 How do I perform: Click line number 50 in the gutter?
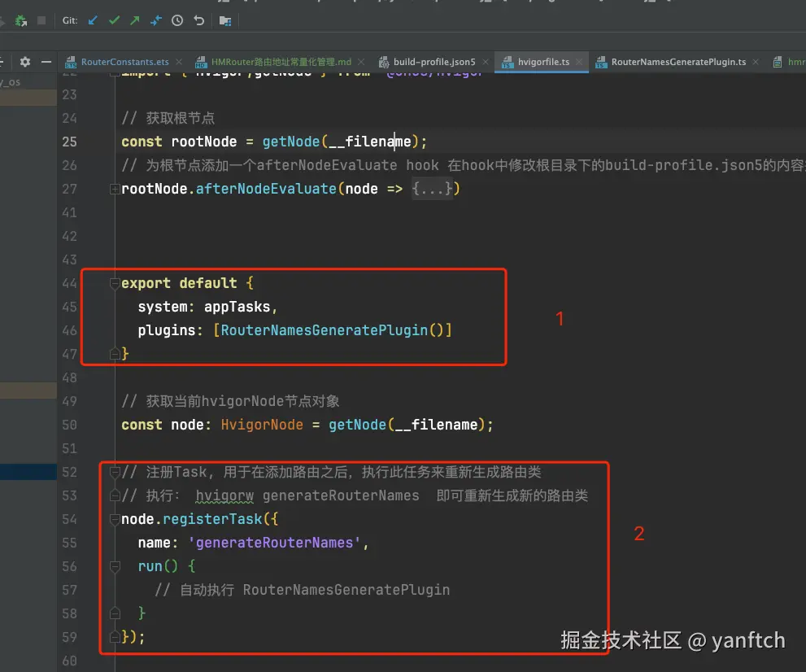click(70, 424)
